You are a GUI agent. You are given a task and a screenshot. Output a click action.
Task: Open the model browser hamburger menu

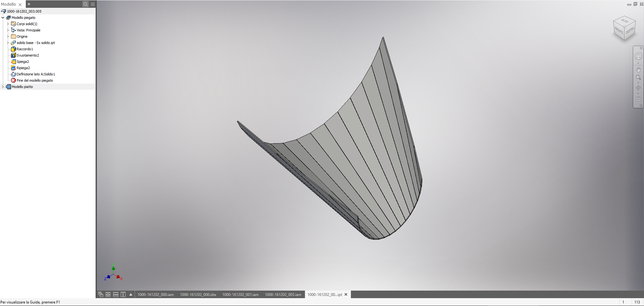coord(93,4)
